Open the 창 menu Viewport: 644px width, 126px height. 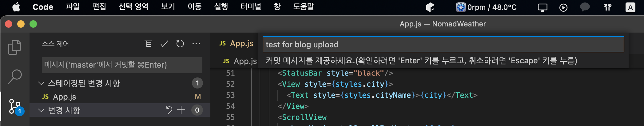point(277,7)
